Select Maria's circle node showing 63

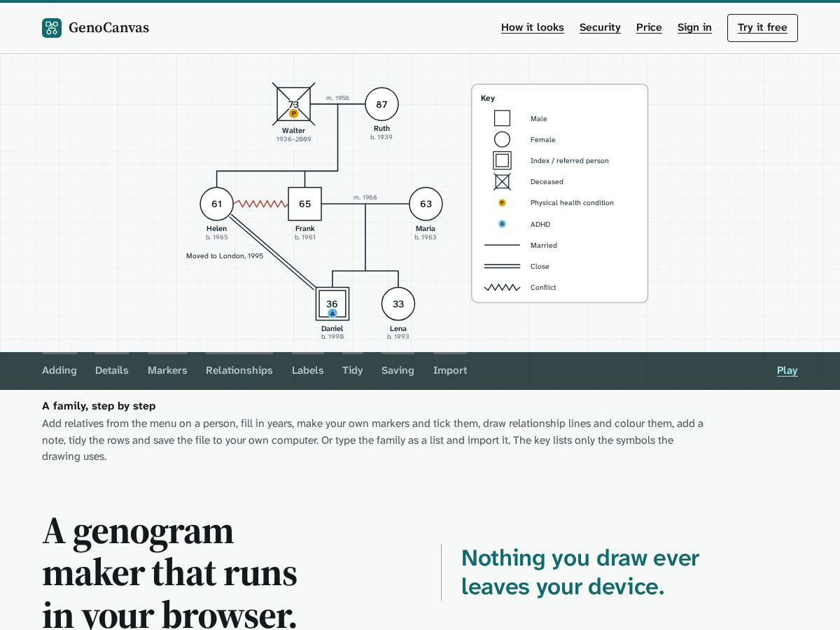pyautogui.click(x=426, y=204)
